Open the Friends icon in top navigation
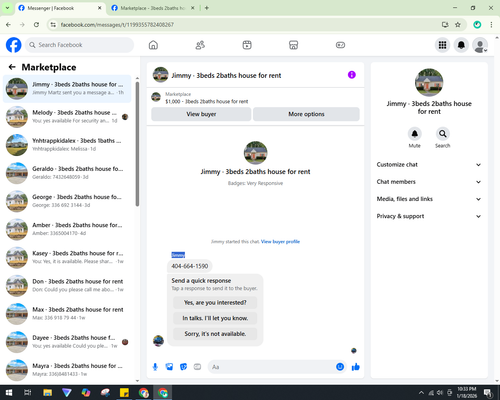Image resolution: width=500 pixels, height=400 pixels. coord(200,45)
